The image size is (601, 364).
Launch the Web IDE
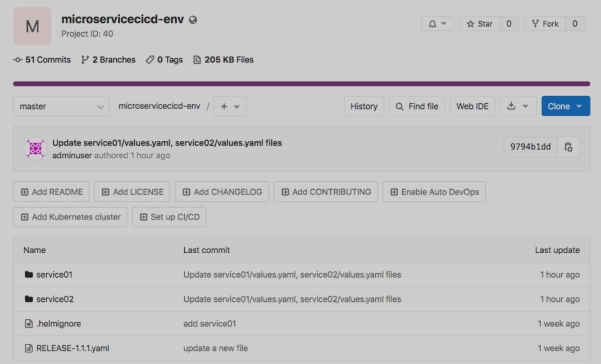point(472,106)
